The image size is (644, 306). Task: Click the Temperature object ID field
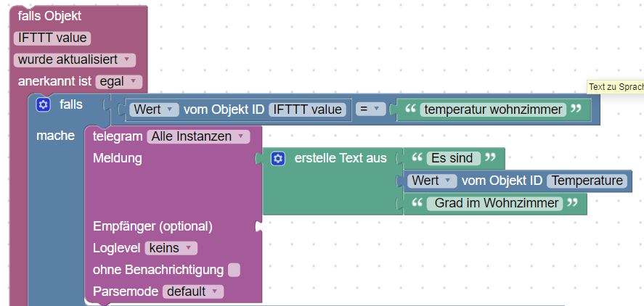pyautogui.click(x=587, y=181)
